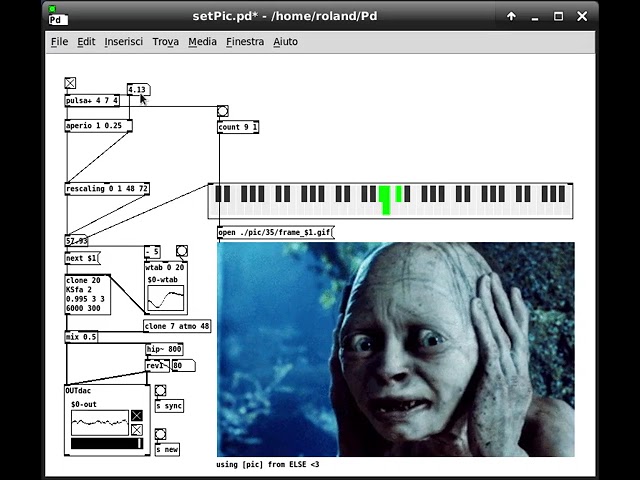
Task: Select the wtab 0 20 object
Action: point(165,268)
